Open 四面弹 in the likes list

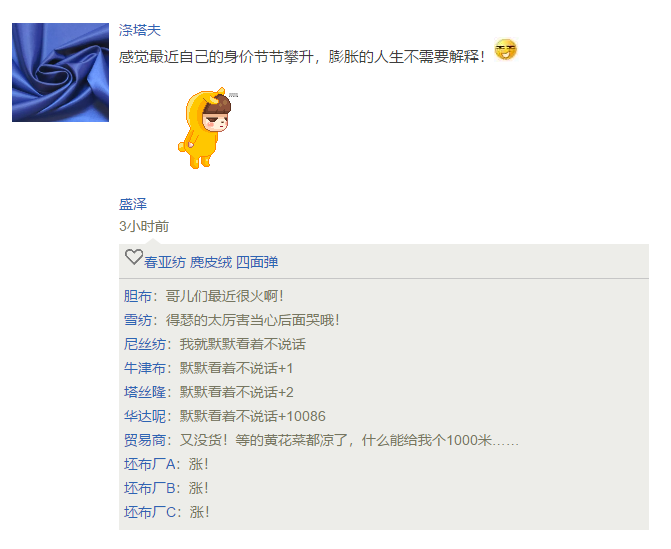click(x=257, y=262)
